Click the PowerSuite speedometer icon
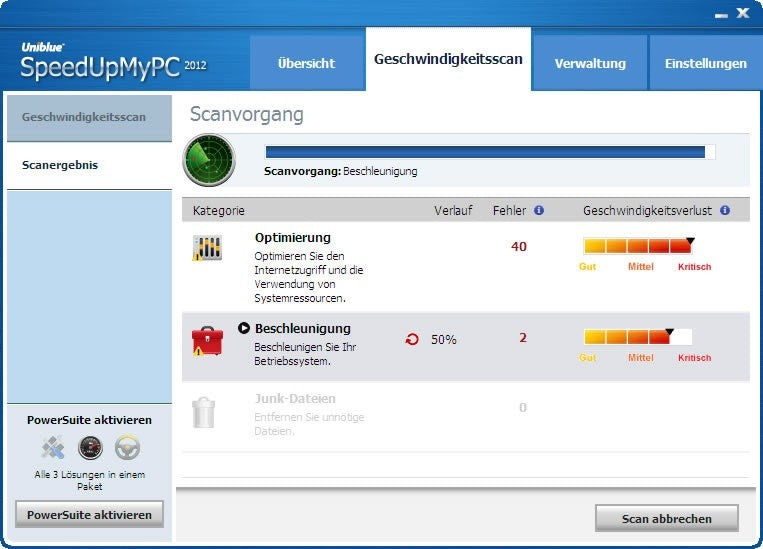 pos(91,448)
